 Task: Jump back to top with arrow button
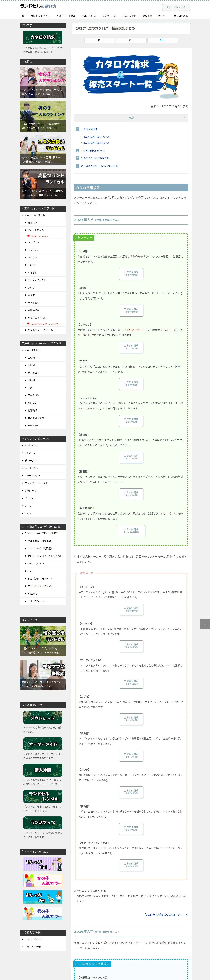pyautogui.click(x=205, y=624)
